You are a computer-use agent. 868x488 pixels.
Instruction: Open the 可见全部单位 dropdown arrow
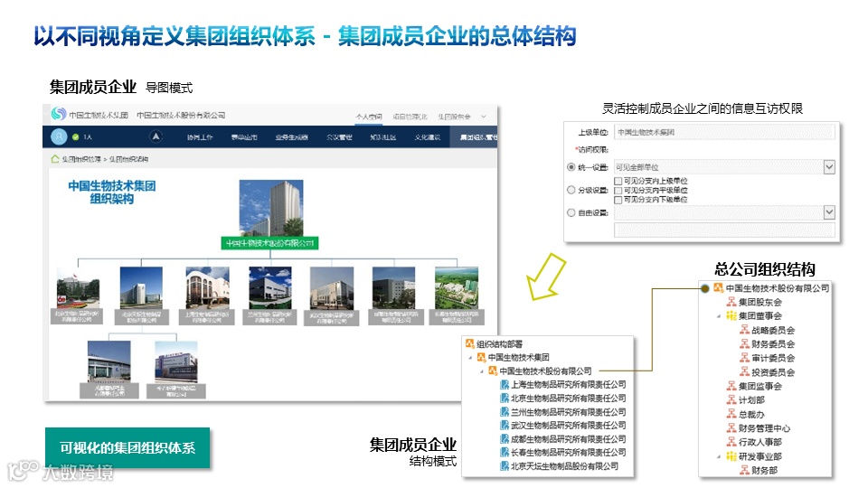coord(829,167)
